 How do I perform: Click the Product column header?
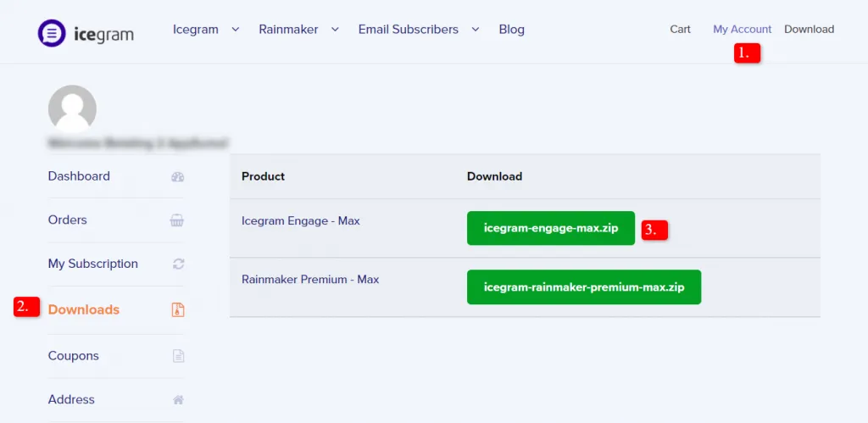(x=263, y=176)
